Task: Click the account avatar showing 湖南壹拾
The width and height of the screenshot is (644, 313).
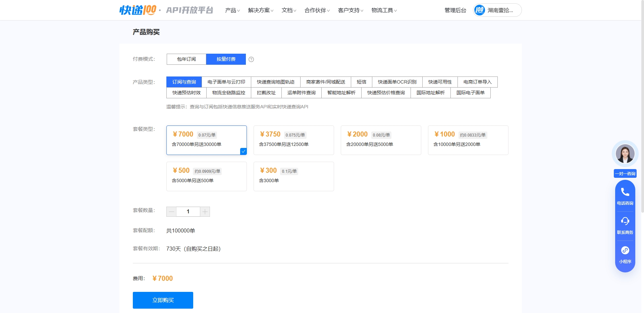Action: (480, 10)
